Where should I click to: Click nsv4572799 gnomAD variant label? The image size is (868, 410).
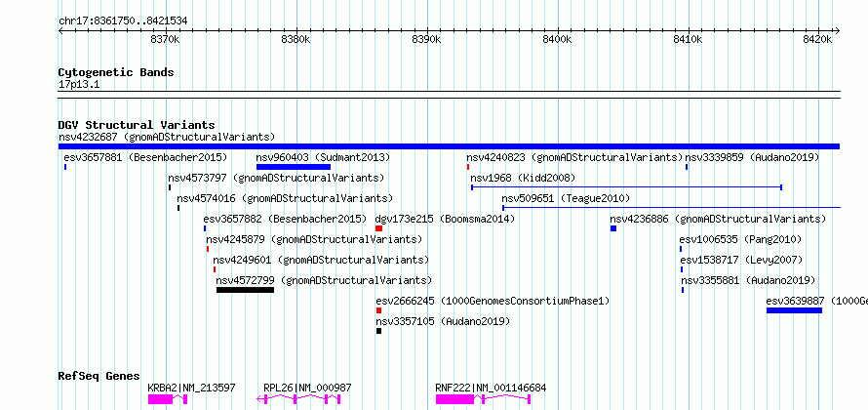(325, 280)
